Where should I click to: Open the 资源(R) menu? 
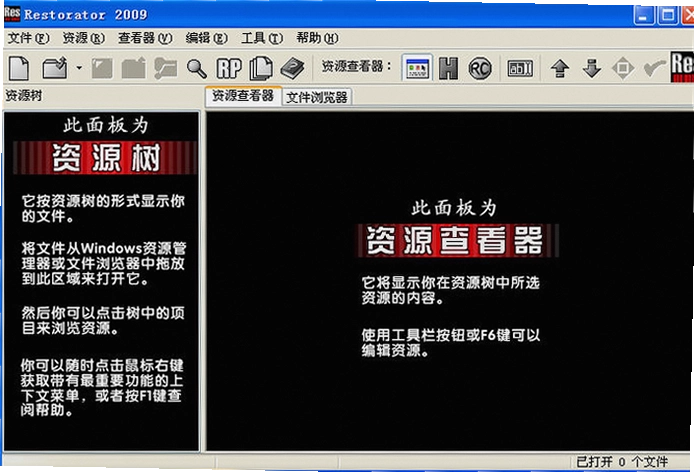tap(83, 38)
